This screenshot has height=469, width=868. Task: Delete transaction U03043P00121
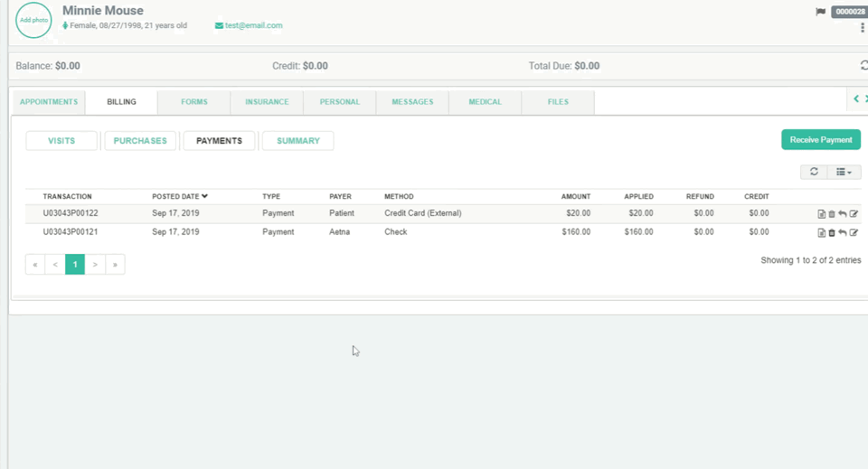832,233
